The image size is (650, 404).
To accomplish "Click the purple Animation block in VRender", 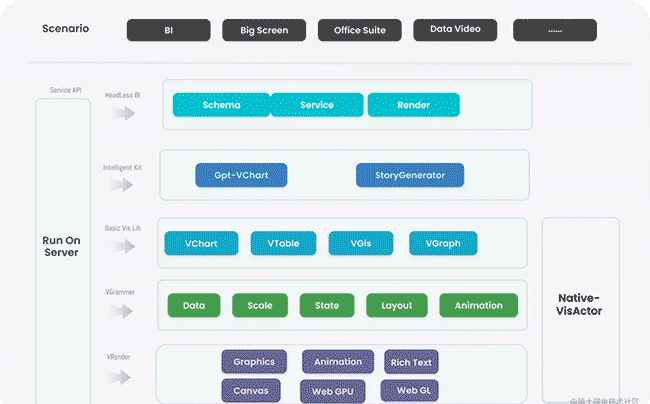I will tap(338, 362).
